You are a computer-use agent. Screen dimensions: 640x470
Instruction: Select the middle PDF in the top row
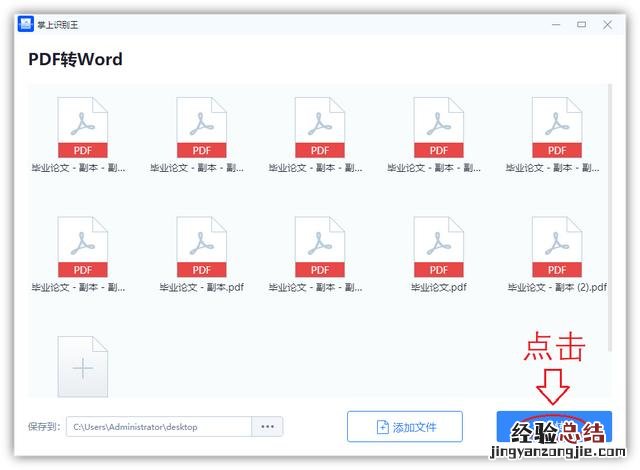[320, 128]
